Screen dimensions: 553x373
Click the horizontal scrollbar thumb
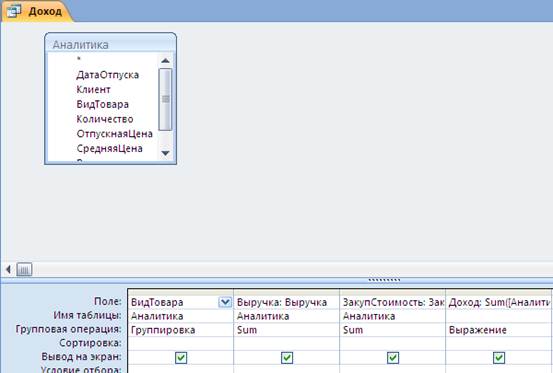coord(24,270)
